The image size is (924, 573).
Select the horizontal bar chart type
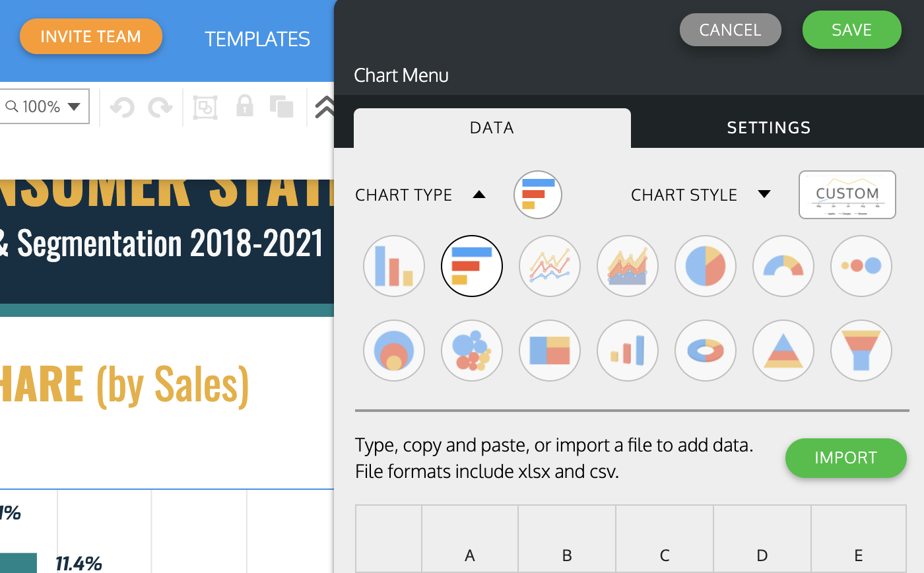point(472,266)
